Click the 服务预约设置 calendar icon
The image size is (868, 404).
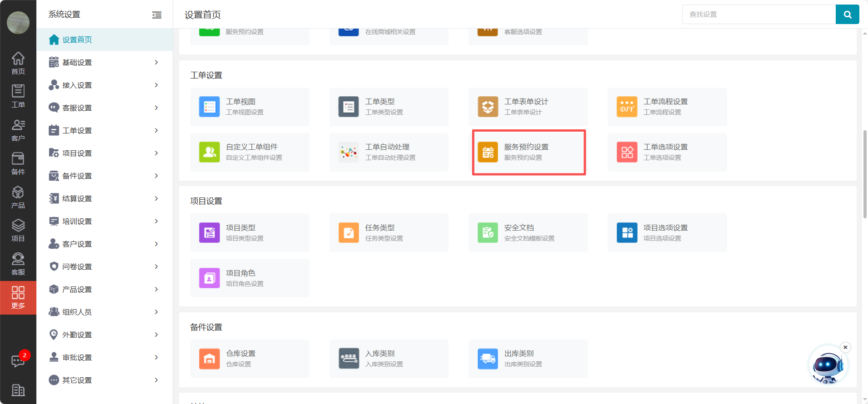pyautogui.click(x=488, y=152)
